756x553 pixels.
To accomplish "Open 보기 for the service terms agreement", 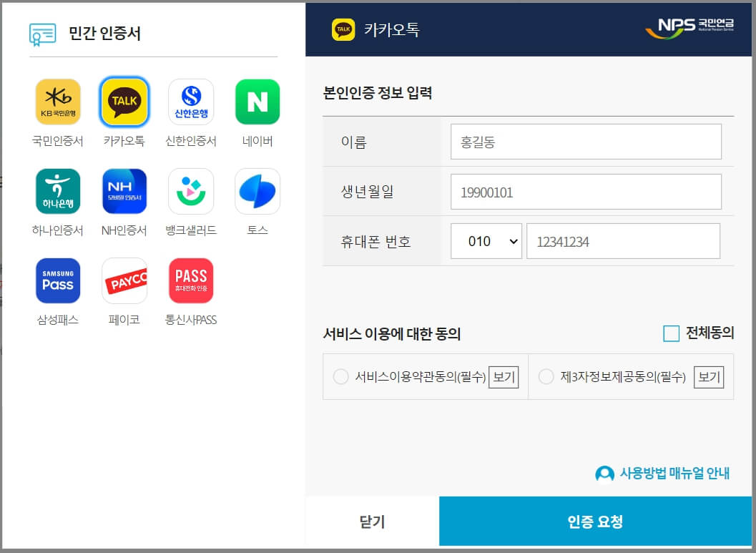I will pos(503,377).
